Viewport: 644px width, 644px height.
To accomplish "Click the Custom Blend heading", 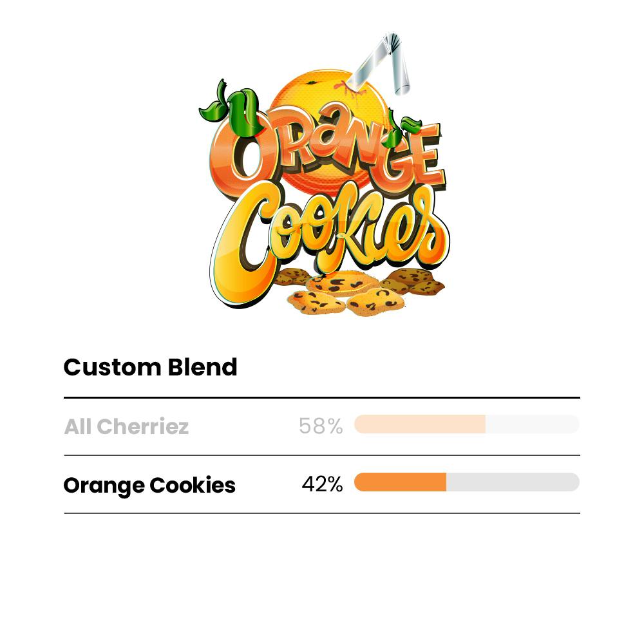I will [x=150, y=367].
